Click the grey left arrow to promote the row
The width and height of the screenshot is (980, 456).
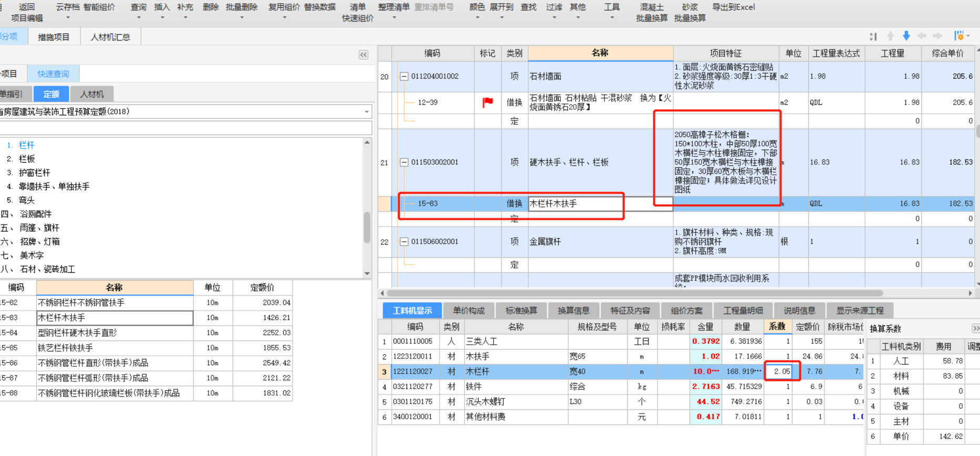coord(922,36)
